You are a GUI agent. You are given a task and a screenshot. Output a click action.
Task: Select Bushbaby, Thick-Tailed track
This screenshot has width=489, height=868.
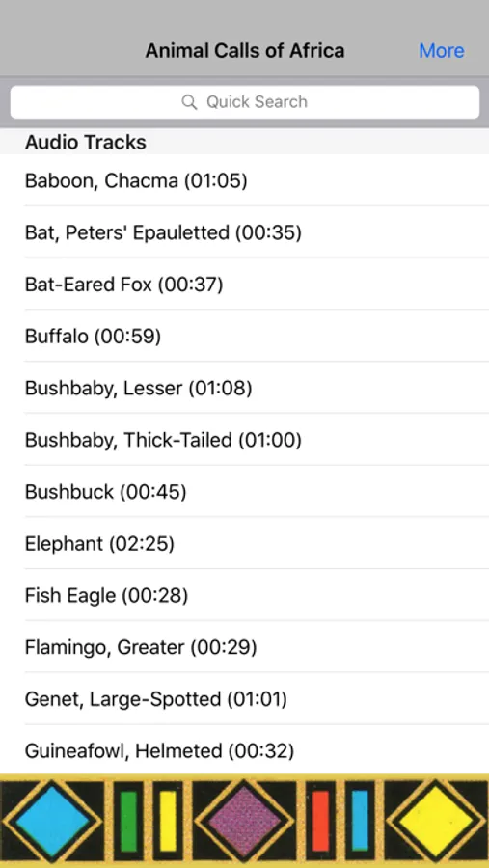coord(244,440)
